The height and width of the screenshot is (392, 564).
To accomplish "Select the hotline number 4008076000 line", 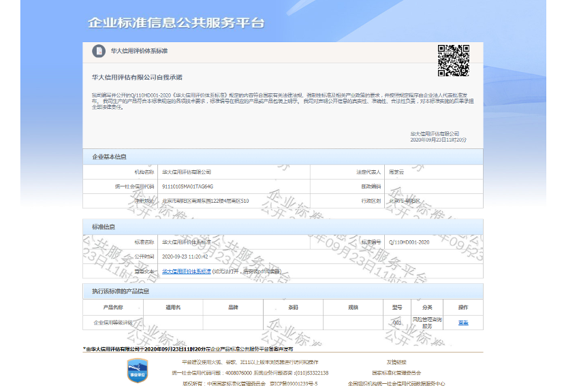I will point(250,373).
